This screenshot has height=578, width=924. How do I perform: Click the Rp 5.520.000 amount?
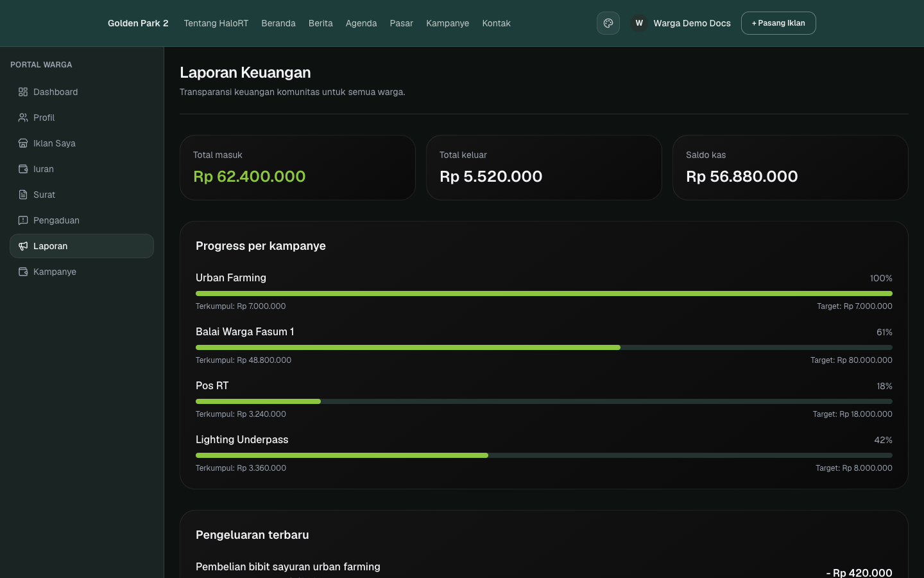[x=491, y=177]
